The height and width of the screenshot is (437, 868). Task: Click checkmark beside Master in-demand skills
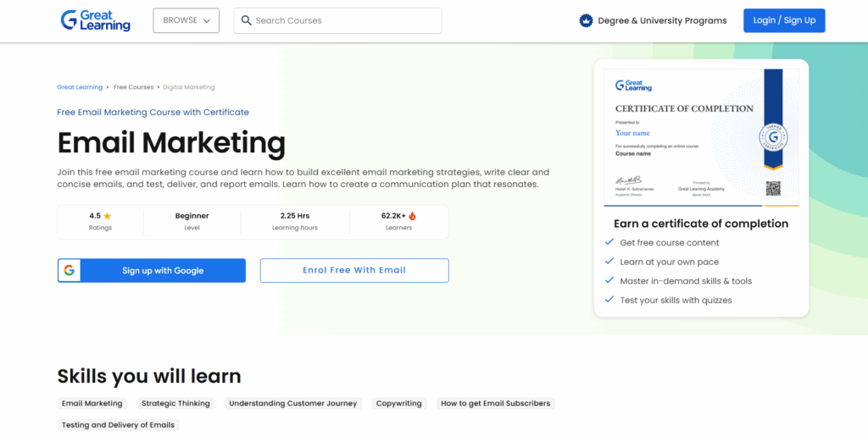(x=609, y=280)
